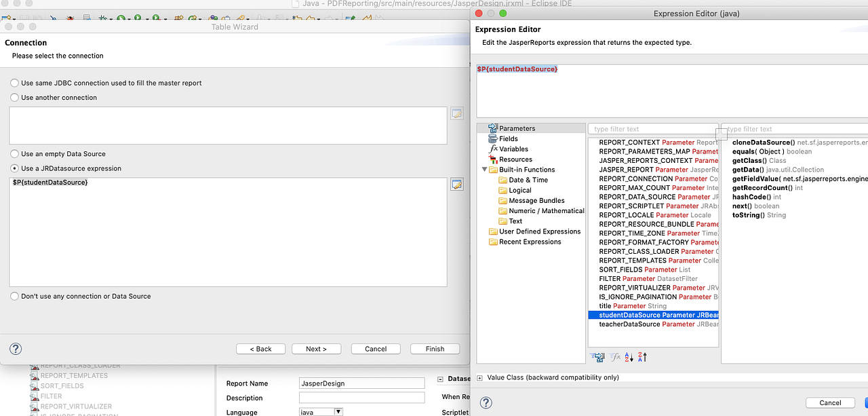Open User Defined Expressions folder
This screenshot has width=868, height=416.
pos(540,231)
